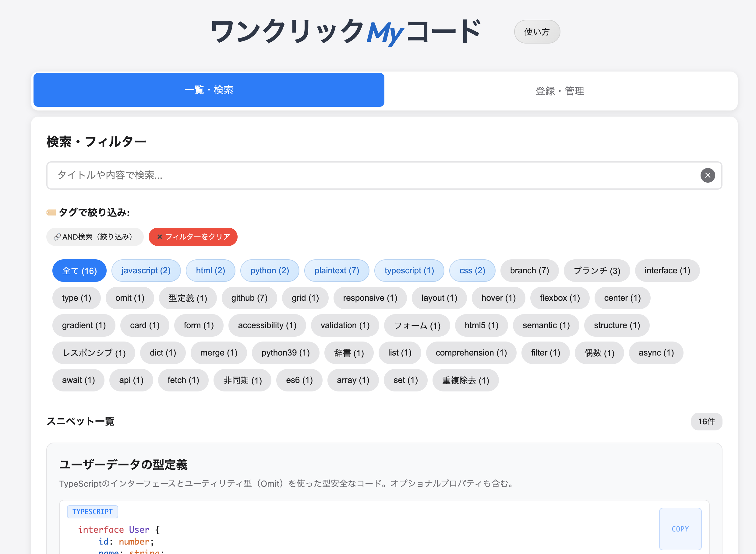The image size is (756, 554).
Task: Click the ユーザーデータの型定義 snippet title
Action: (123, 465)
